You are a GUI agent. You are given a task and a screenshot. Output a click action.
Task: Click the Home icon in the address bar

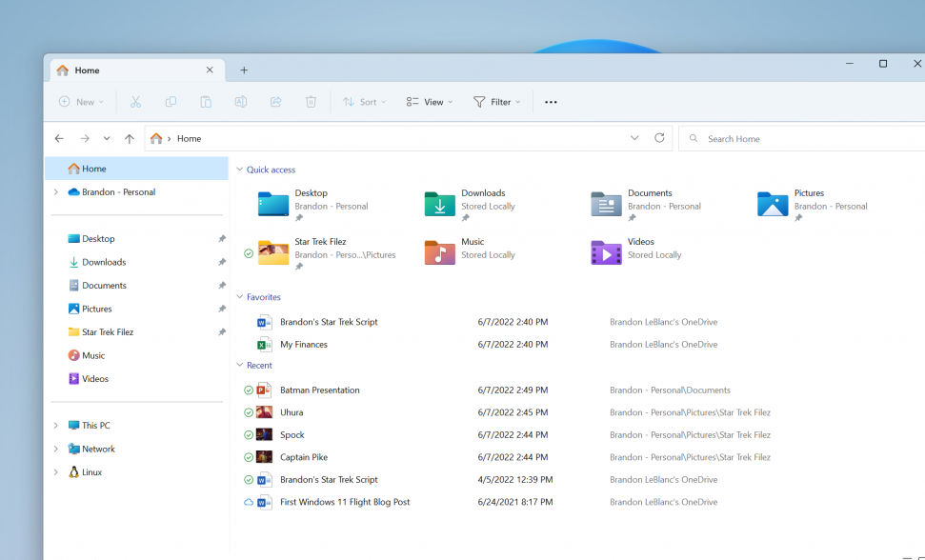tap(155, 137)
